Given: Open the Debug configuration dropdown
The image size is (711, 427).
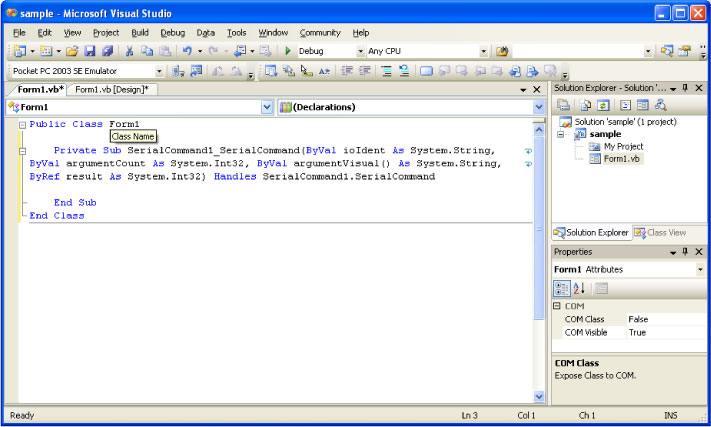Looking at the screenshot, I should (360, 51).
